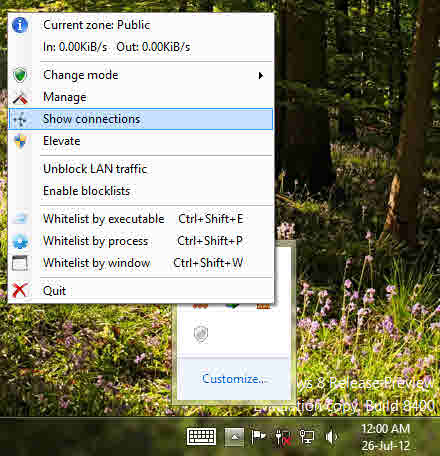
Task: Expand the Change mode submenu arrow
Action: pyautogui.click(x=261, y=75)
